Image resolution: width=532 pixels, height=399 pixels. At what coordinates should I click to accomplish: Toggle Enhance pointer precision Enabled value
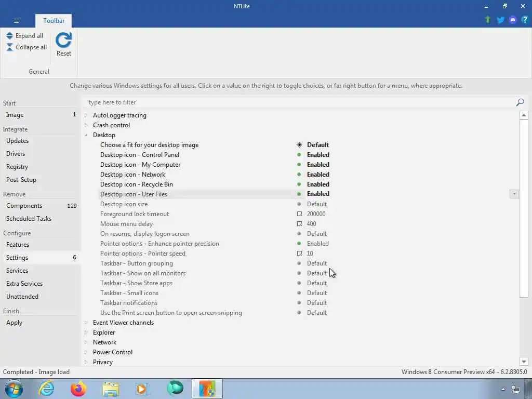coord(317,244)
